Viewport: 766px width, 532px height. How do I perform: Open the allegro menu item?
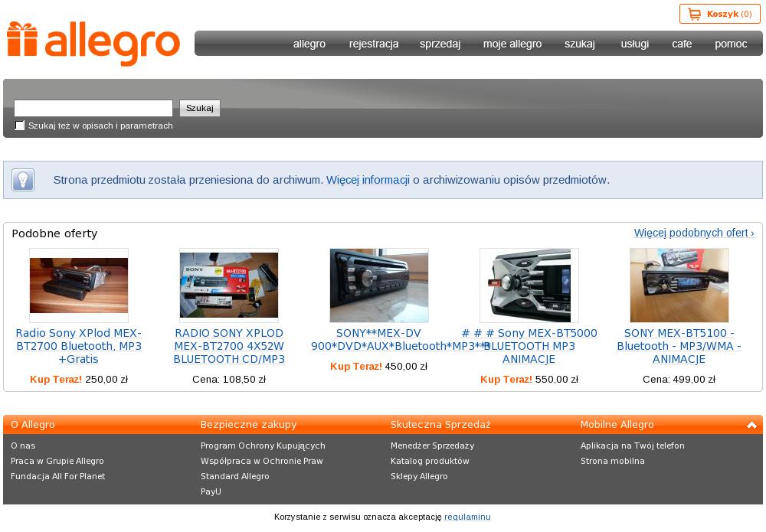click(x=309, y=44)
